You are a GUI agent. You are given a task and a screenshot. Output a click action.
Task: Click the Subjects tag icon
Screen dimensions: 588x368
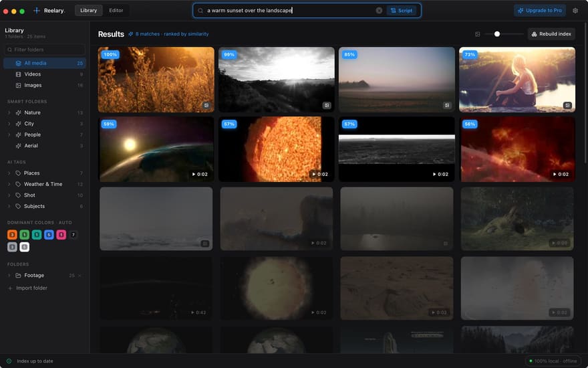17,206
